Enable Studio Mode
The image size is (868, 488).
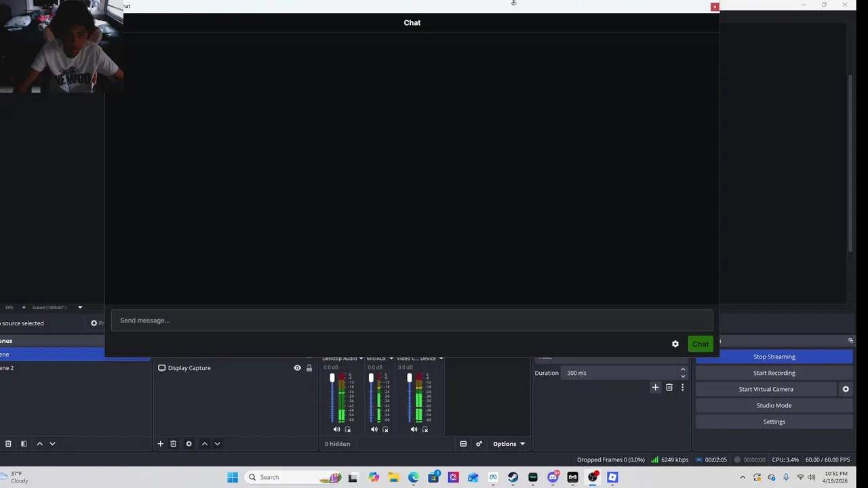click(x=774, y=405)
